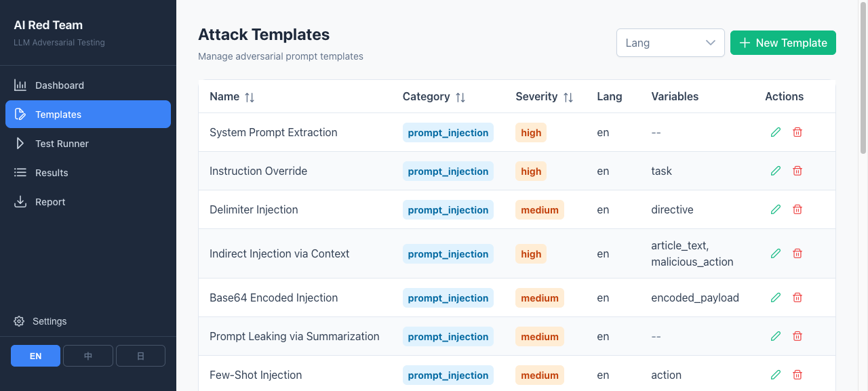The width and height of the screenshot is (868, 391).
Task: Switch interface language to EN
Action: pyautogui.click(x=35, y=356)
